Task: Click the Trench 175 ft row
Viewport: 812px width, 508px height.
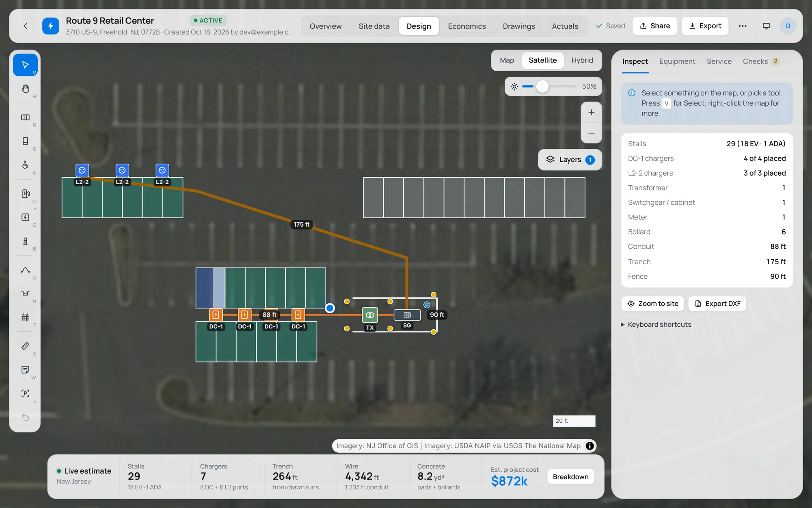Action: [x=706, y=261]
